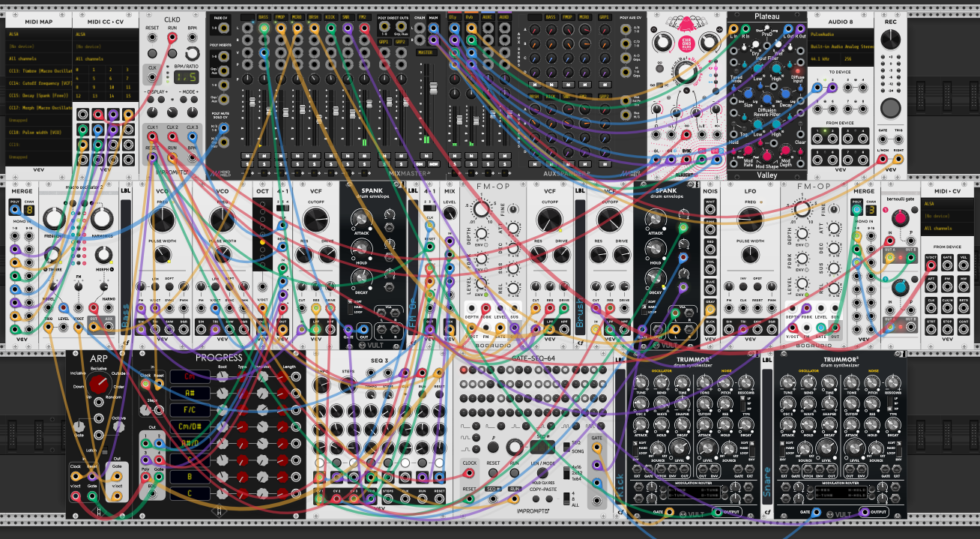Click the red mode knob on ARP

pyautogui.click(x=98, y=385)
